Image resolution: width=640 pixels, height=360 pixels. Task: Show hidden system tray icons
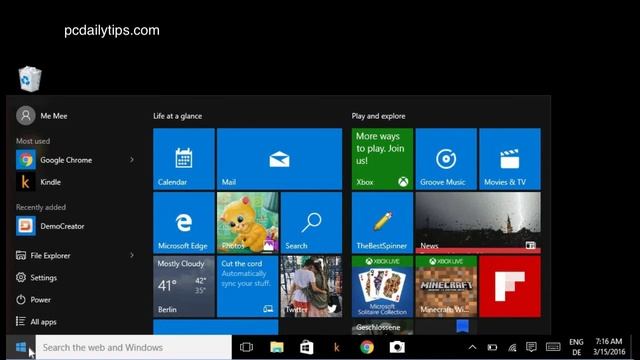(x=472, y=347)
